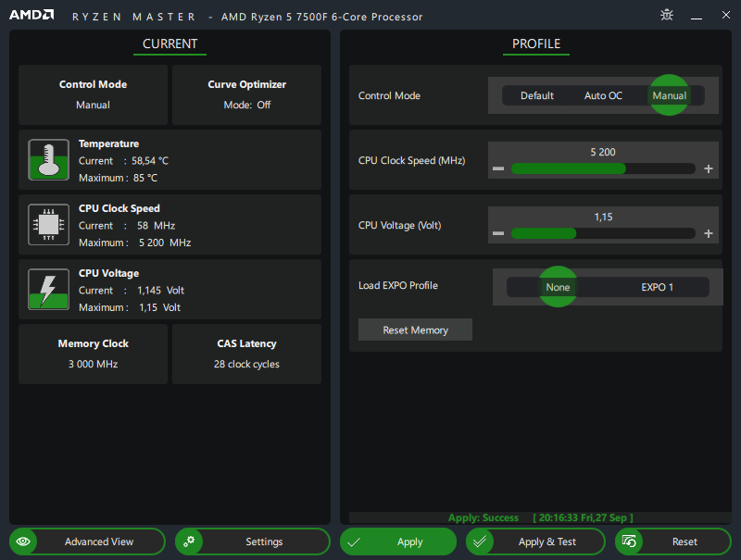The width and height of the screenshot is (741, 560).
Task: Decrease CPU Clock Speed with minus button
Action: 498,168
